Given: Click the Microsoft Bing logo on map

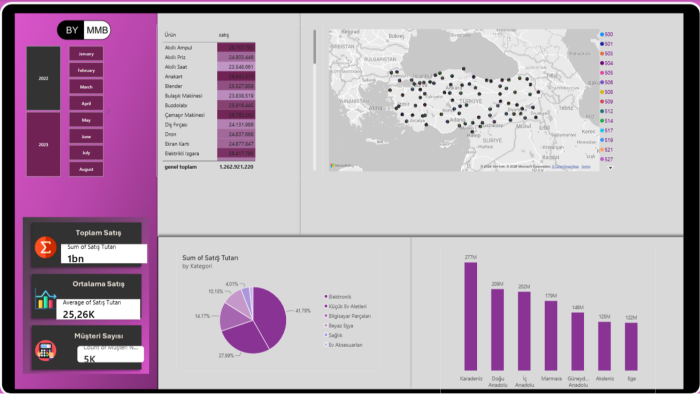Looking at the screenshot, I should [342, 166].
